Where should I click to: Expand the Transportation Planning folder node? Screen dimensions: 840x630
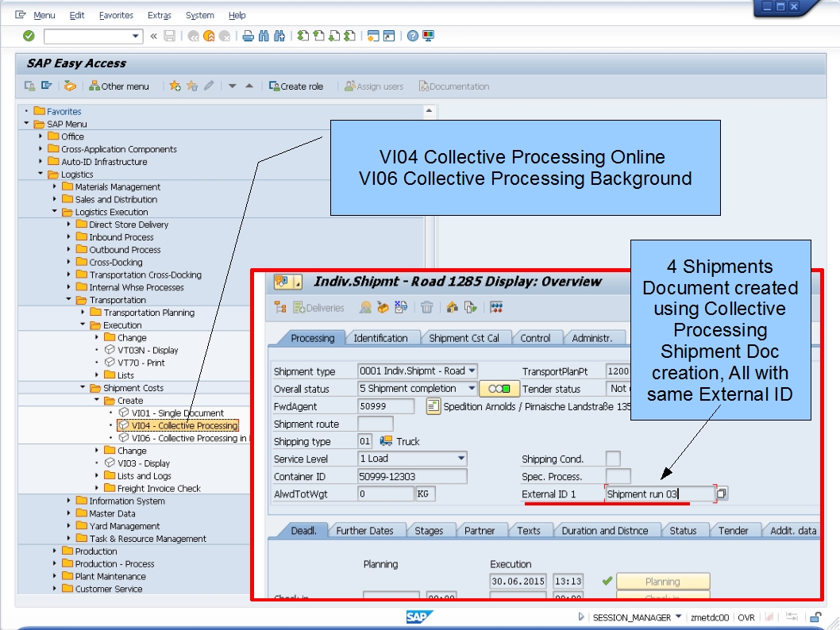[x=83, y=312]
